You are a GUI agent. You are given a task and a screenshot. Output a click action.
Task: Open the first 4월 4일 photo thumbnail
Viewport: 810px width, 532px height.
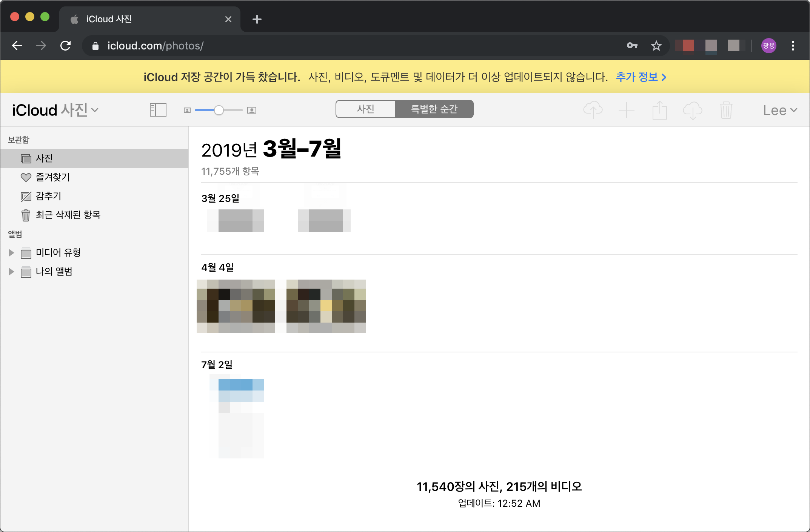click(236, 306)
